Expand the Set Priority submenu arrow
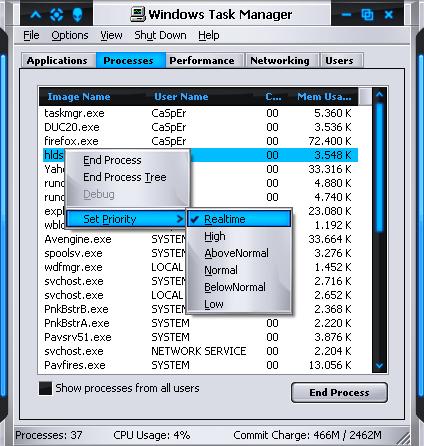This screenshot has width=424, height=446. click(x=180, y=219)
